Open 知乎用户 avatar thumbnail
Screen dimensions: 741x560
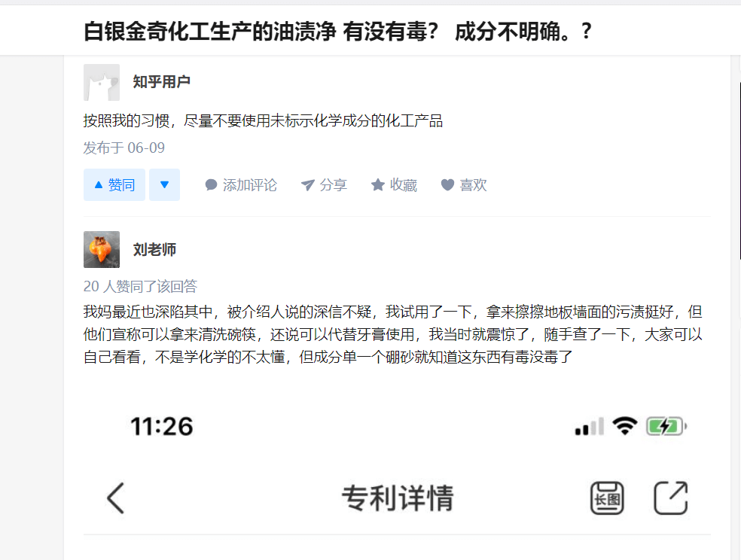pyautogui.click(x=102, y=82)
